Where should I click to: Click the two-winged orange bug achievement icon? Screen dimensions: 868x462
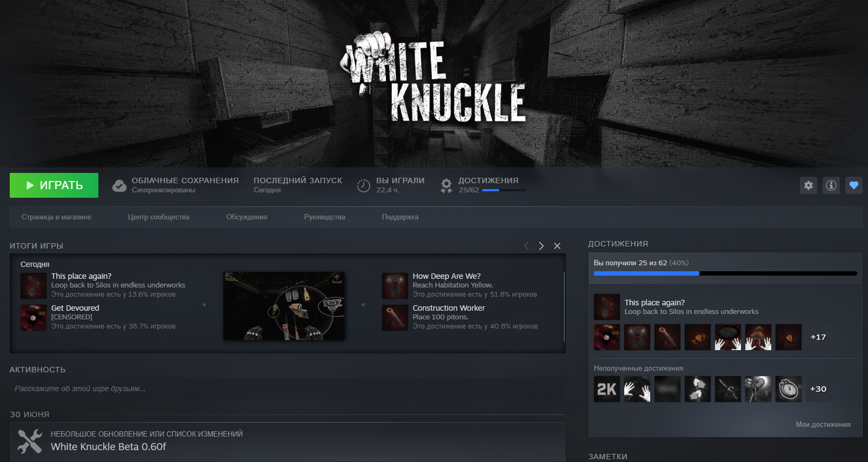point(698,337)
